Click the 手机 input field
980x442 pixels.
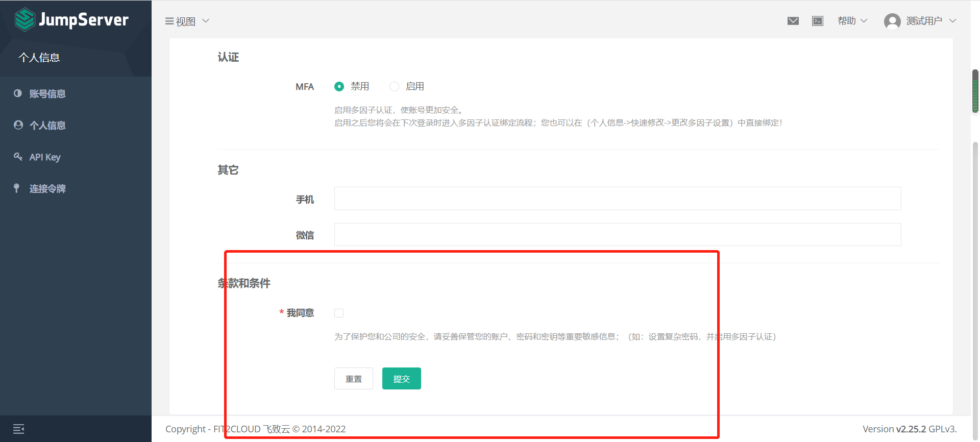[x=617, y=199]
